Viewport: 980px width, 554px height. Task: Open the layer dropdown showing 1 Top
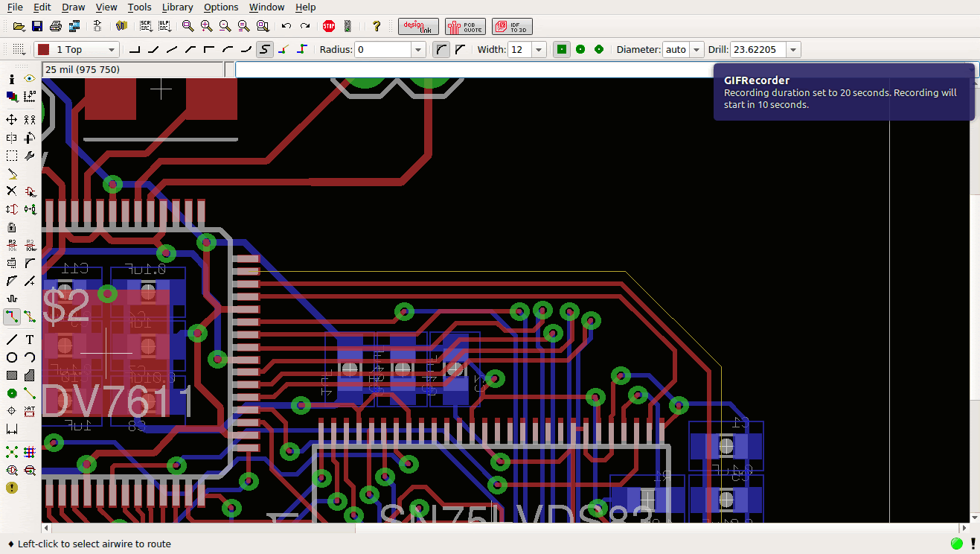77,50
